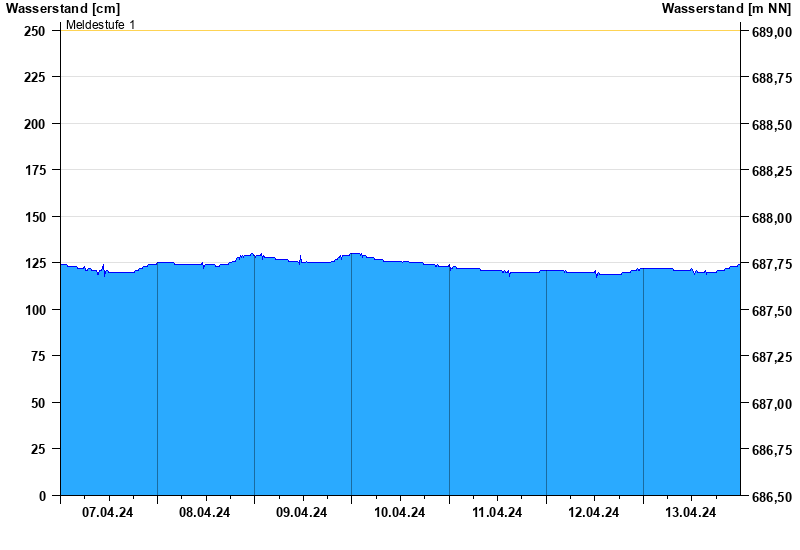Click the 07.04.24 date label
Screen dimensions: 800x550
pos(108,513)
